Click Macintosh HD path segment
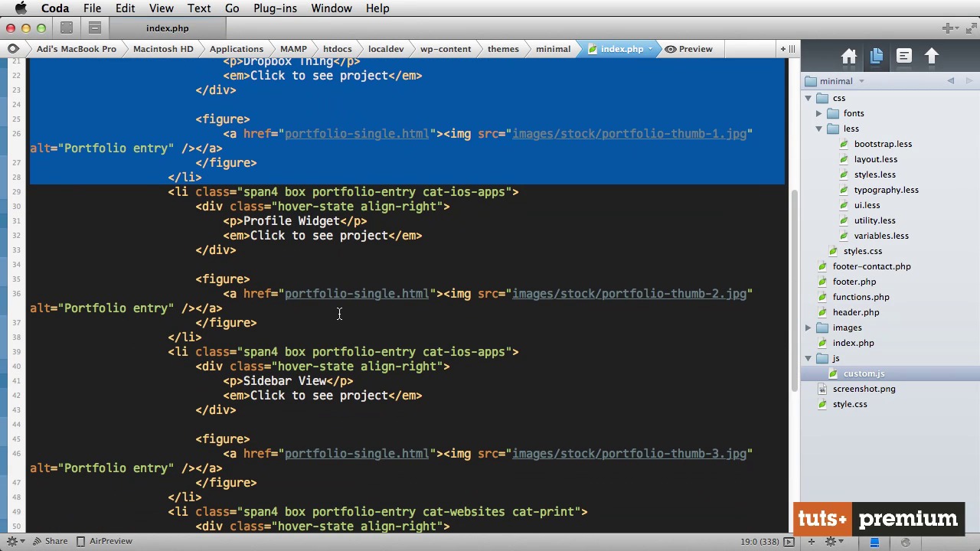Image resolution: width=980 pixels, height=551 pixels. point(163,49)
